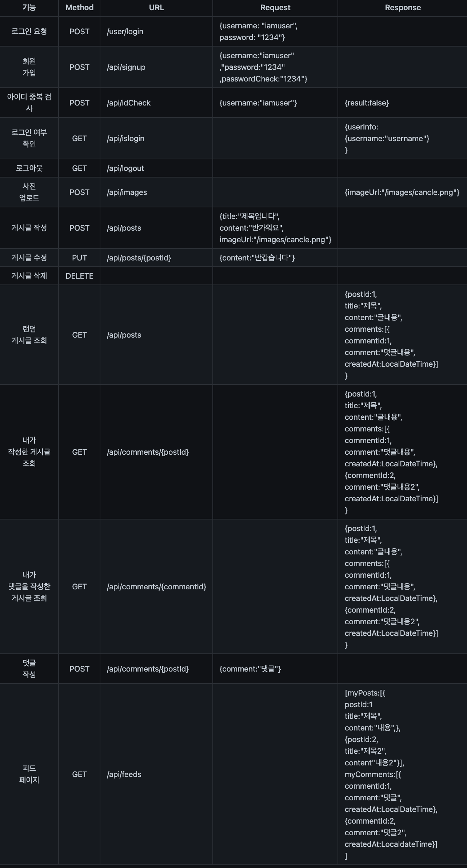Screen dimensions: 467x868
Task: Select the 피드 페이지 cell
Action: (29, 774)
